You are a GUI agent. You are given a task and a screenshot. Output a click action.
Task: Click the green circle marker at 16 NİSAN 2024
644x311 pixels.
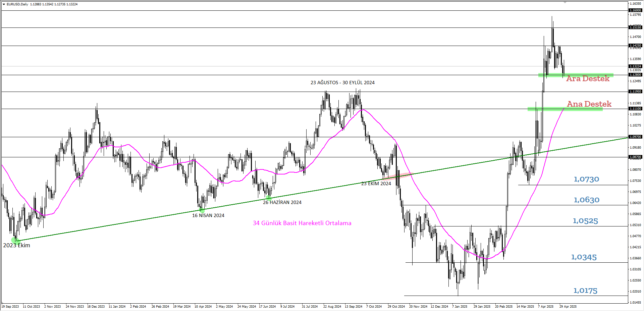(x=202, y=210)
